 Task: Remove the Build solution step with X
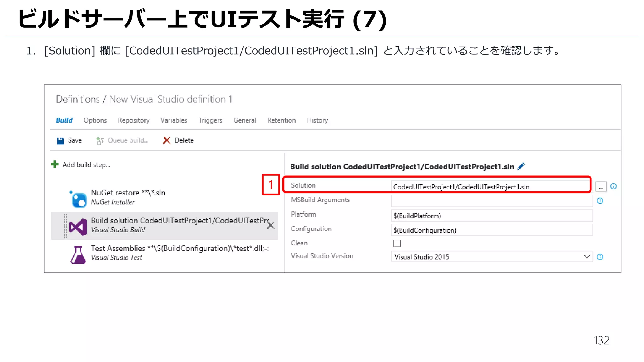[x=271, y=226]
